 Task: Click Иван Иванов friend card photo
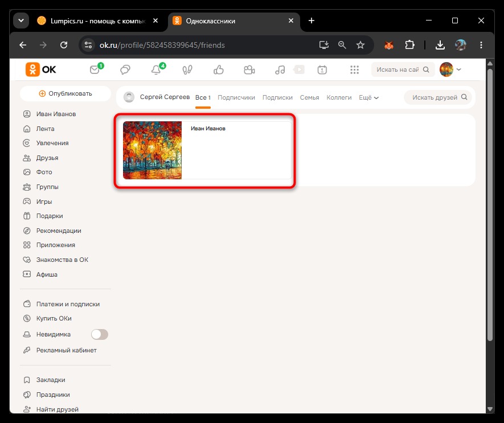tap(153, 150)
